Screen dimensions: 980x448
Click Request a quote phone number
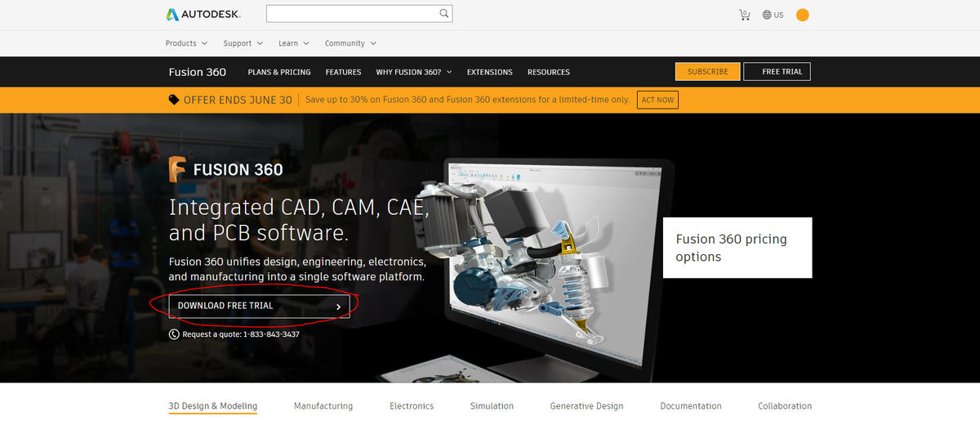pyautogui.click(x=271, y=334)
